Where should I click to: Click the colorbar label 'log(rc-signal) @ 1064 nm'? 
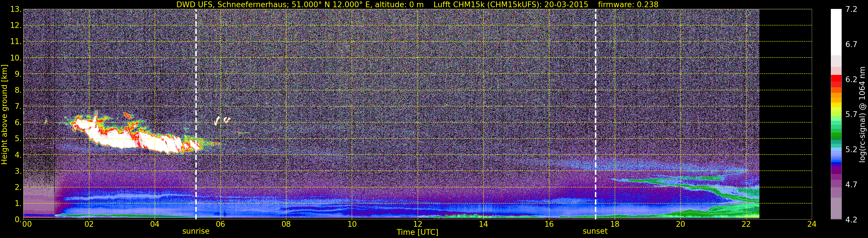862,115
